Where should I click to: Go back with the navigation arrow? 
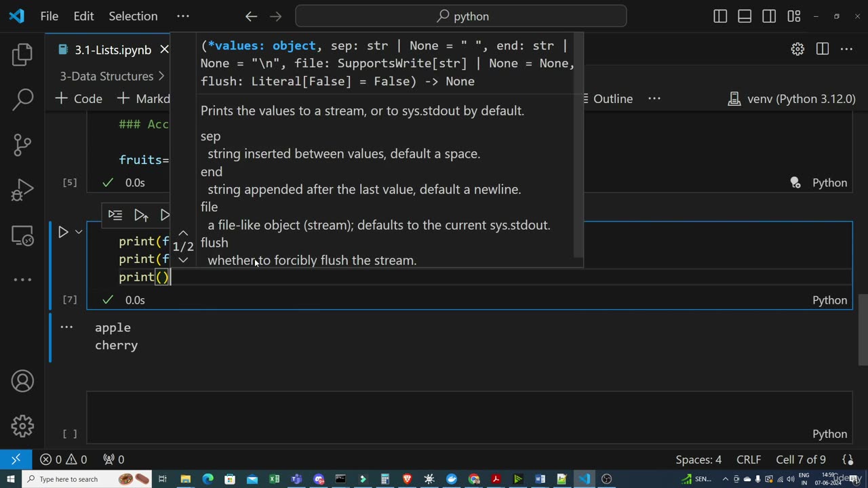click(x=251, y=16)
